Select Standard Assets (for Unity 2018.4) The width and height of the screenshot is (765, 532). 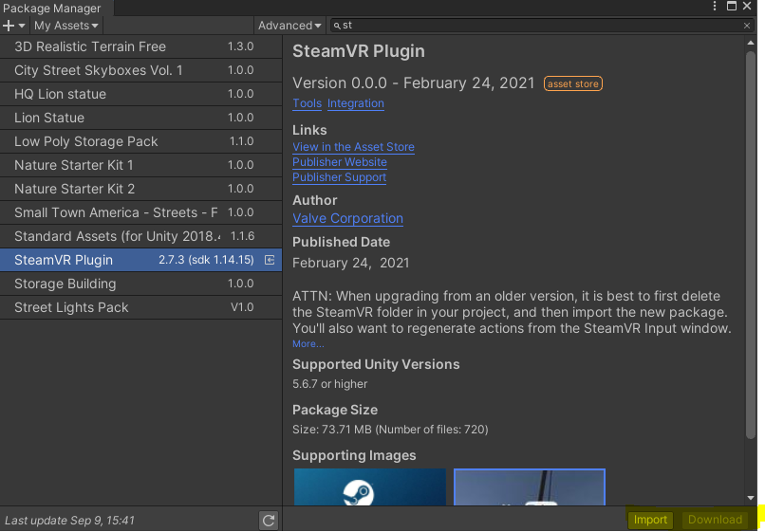tap(140, 236)
